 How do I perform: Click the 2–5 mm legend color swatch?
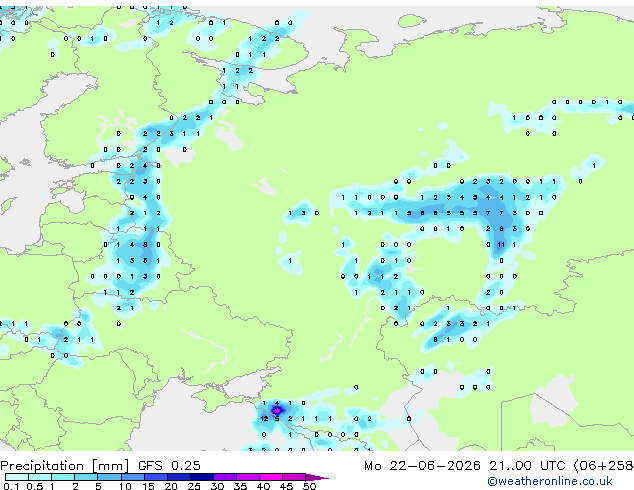(x=86, y=477)
